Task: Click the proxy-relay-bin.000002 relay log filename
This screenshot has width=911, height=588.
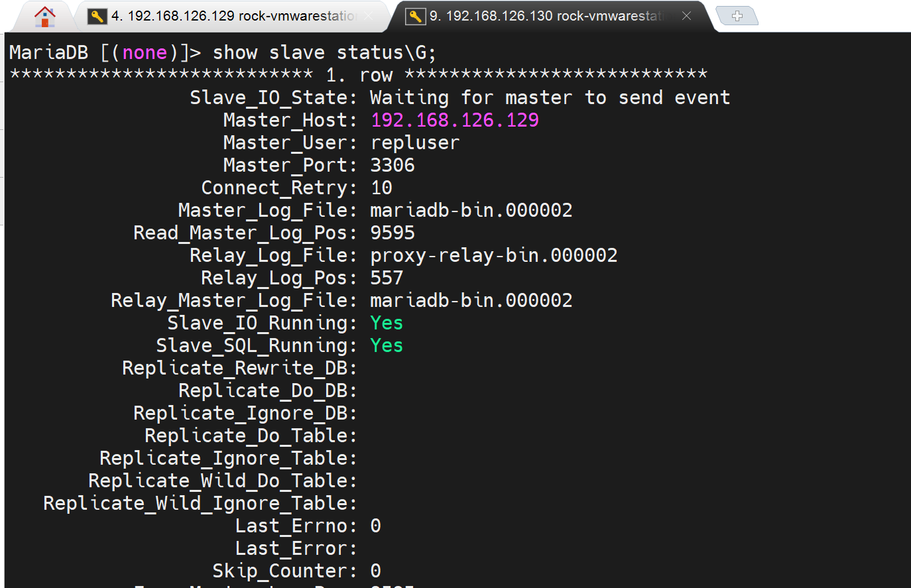Action: coord(493,255)
